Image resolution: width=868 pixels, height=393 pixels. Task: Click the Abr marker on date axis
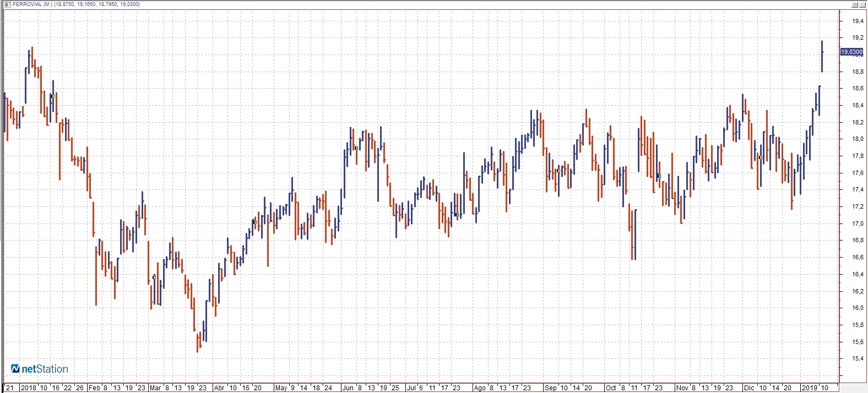[x=219, y=388]
